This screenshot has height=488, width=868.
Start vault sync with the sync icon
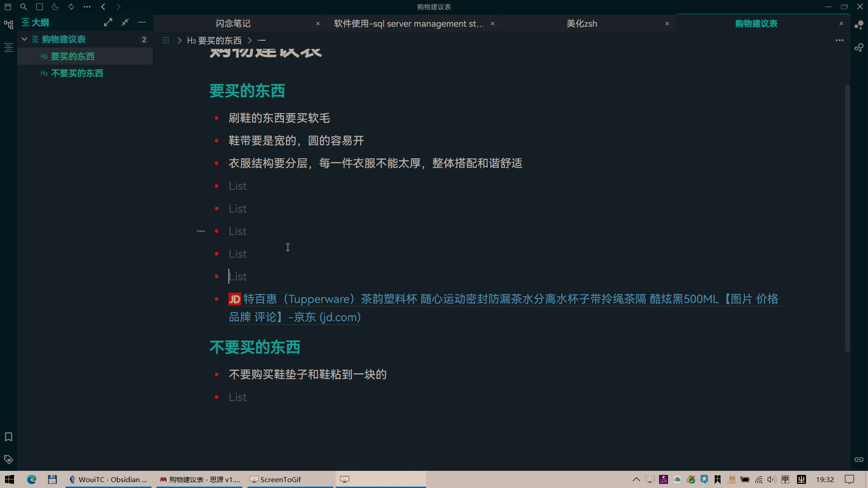(x=71, y=6)
